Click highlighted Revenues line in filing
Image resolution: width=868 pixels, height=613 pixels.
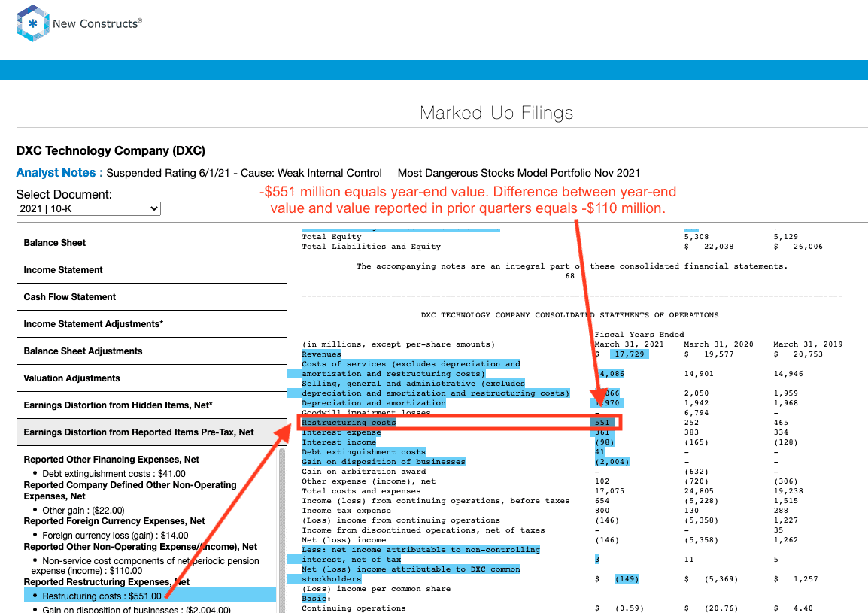(321, 354)
